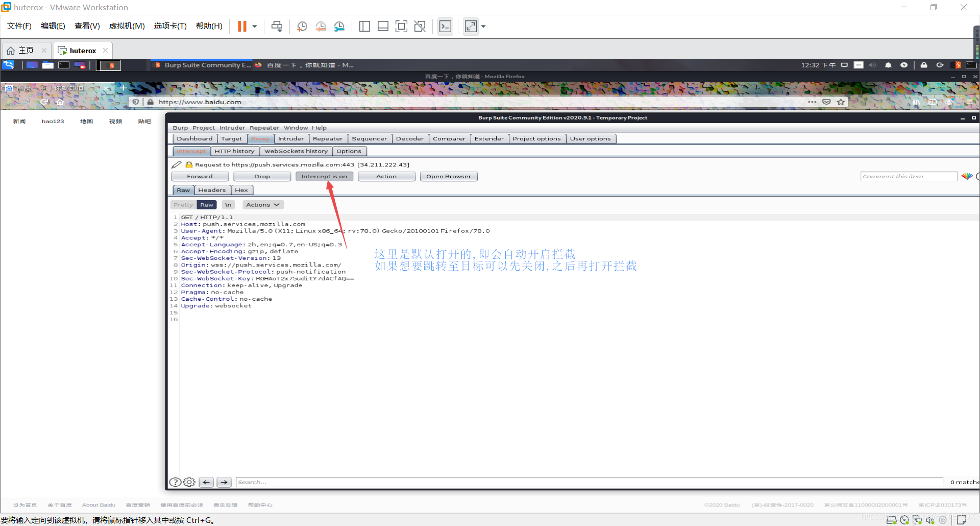
Task: Pause the virtual machine with the orange pause icon
Action: point(242,26)
